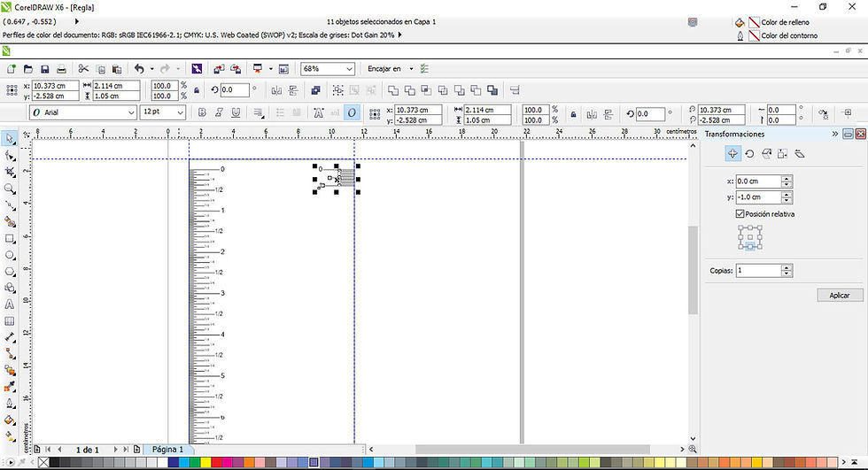
Task: Export the document
Action: pyautogui.click(x=236, y=69)
